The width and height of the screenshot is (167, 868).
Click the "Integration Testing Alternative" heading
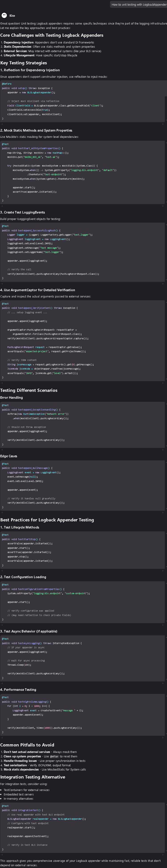click(x=33, y=777)
